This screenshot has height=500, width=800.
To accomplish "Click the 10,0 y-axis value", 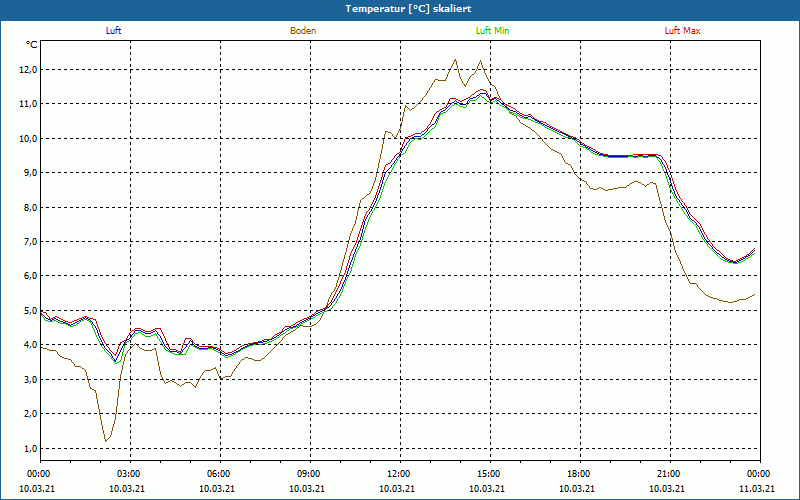I will (x=28, y=138).
